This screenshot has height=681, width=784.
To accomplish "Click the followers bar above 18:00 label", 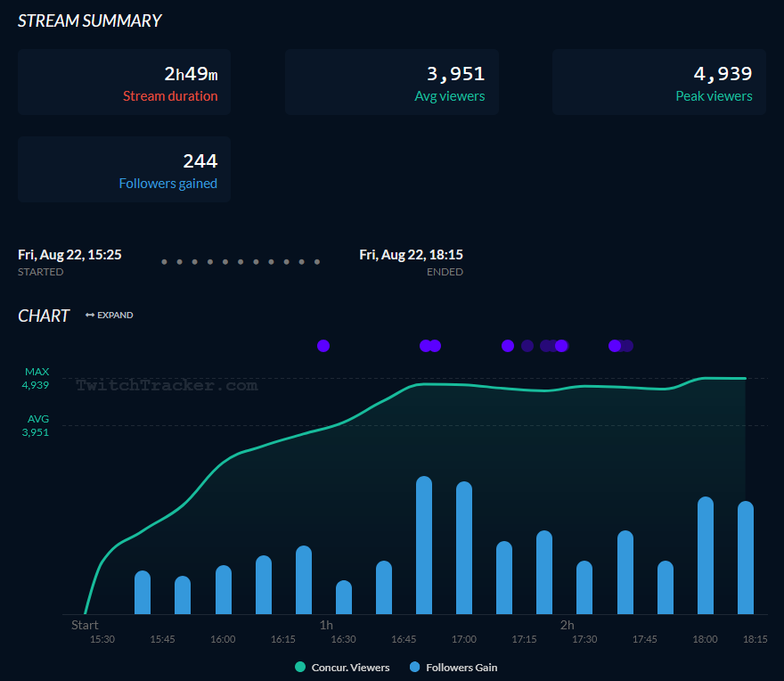I will click(706, 555).
